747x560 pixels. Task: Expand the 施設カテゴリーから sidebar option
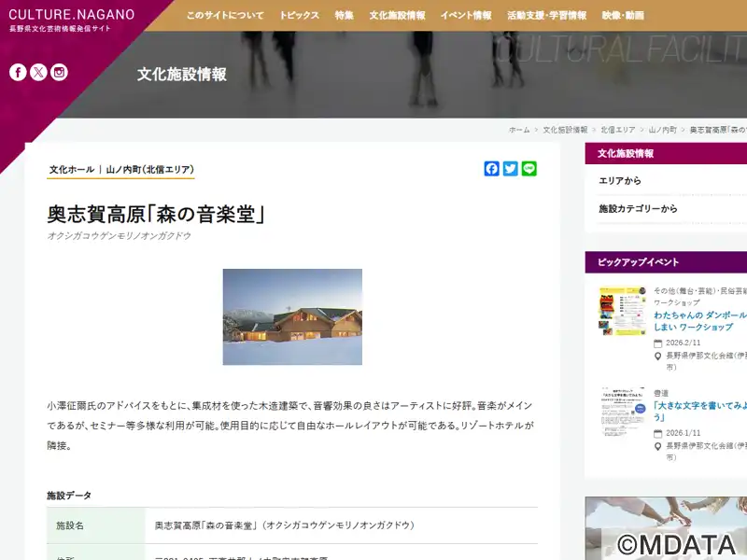(x=638, y=209)
